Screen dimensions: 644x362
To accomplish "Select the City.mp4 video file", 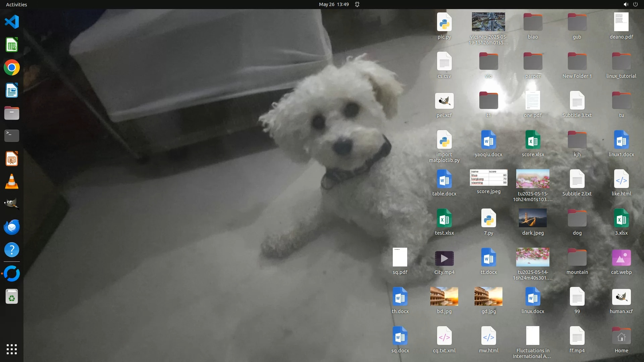I will coord(444,258).
